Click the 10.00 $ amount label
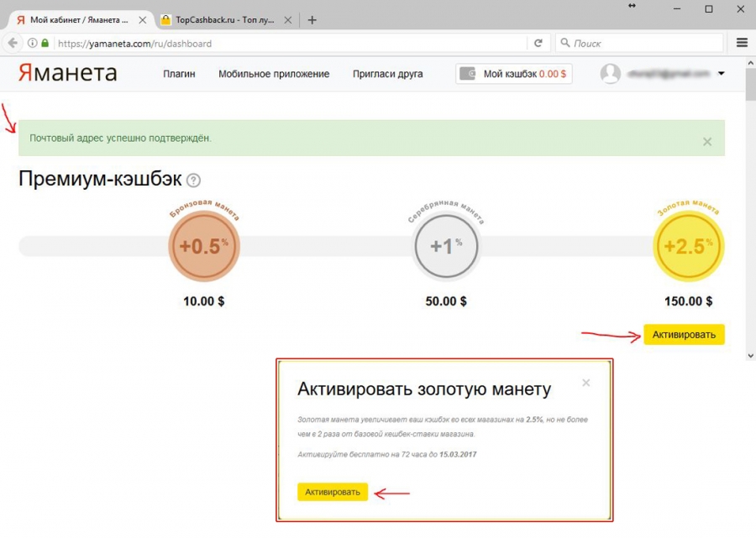756x538 pixels. point(204,301)
